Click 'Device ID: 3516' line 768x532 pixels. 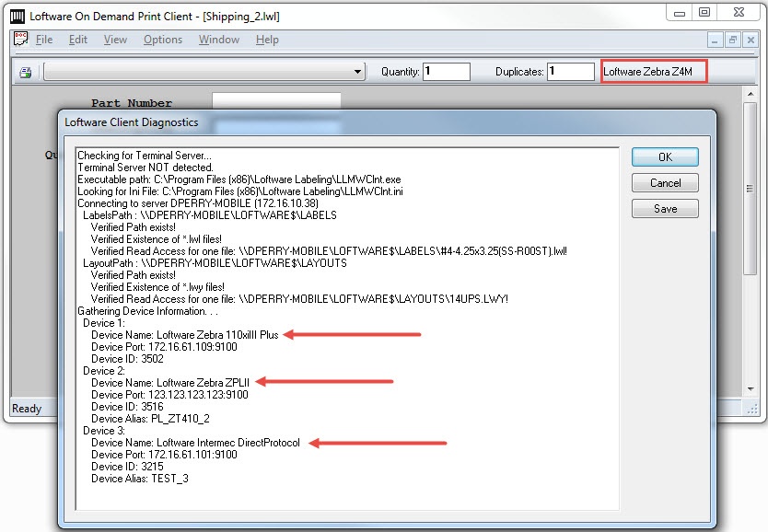click(127, 407)
